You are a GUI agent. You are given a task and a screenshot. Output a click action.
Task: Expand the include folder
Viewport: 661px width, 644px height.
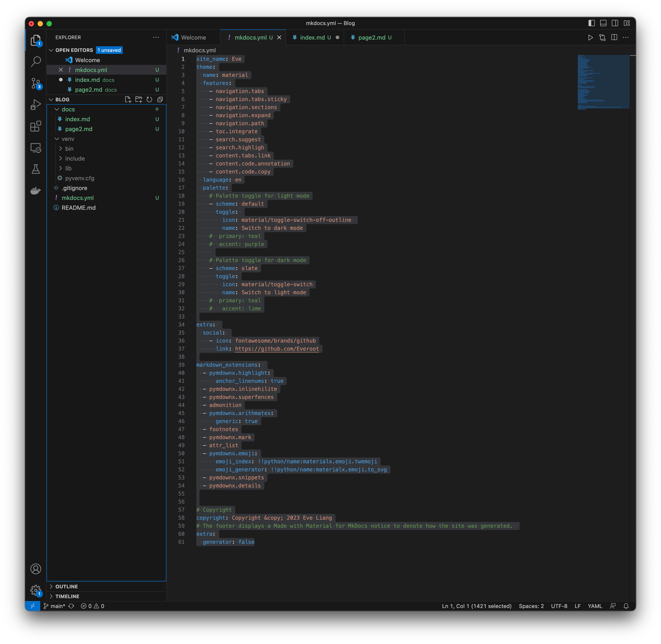pyautogui.click(x=61, y=158)
